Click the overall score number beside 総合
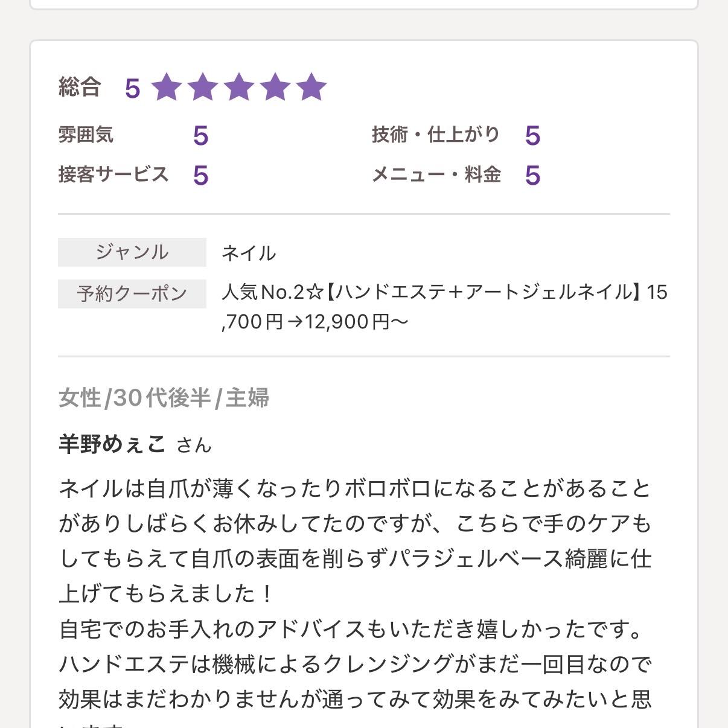The height and width of the screenshot is (728, 728). [x=133, y=89]
